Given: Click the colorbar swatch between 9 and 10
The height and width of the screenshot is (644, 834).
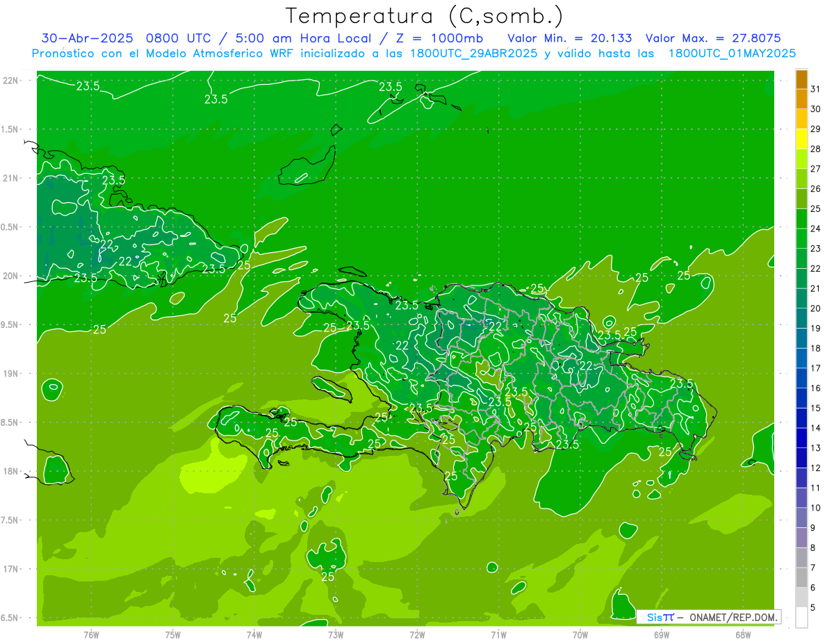Looking at the screenshot, I should 801,518.
